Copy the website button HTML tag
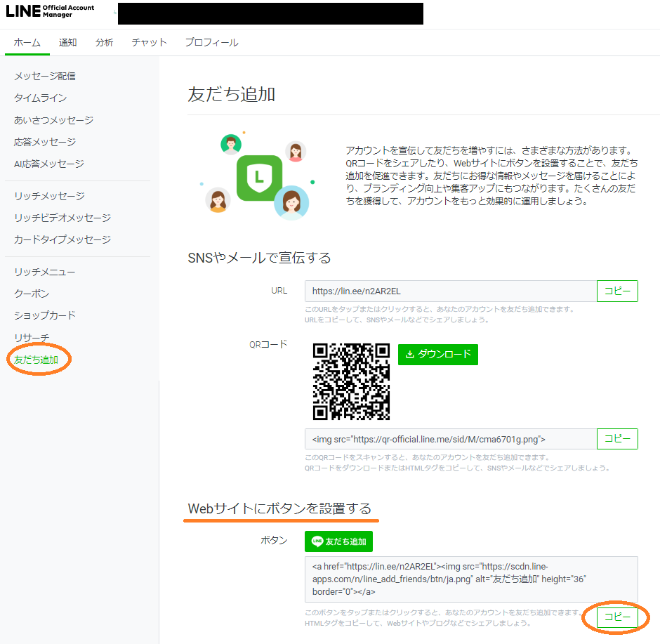 point(617,617)
